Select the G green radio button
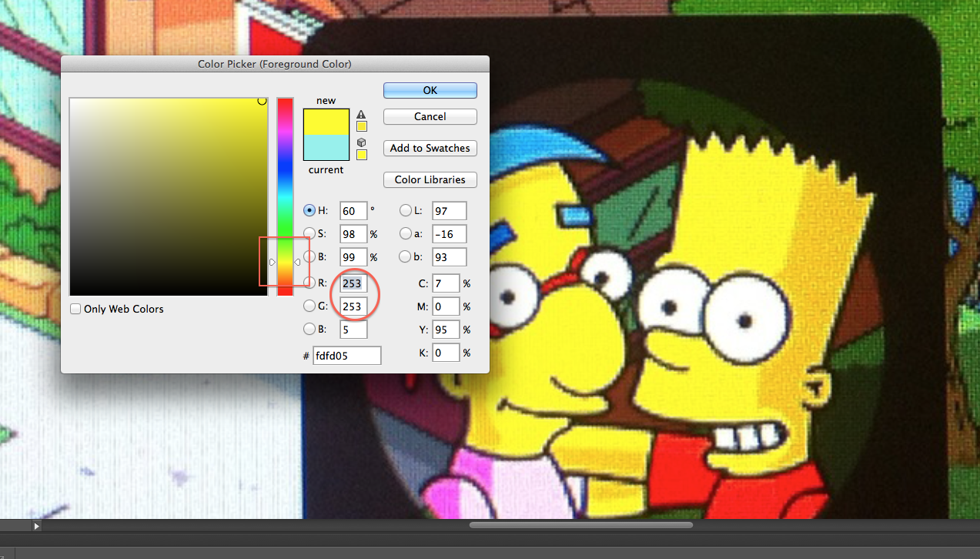Viewport: 980px width, 559px height. 309,306
